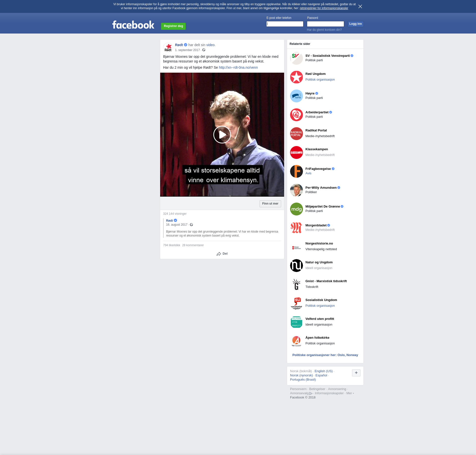This screenshot has width=476, height=455.
Task: Switch language to Português (Brasil)
Action: click(x=303, y=380)
